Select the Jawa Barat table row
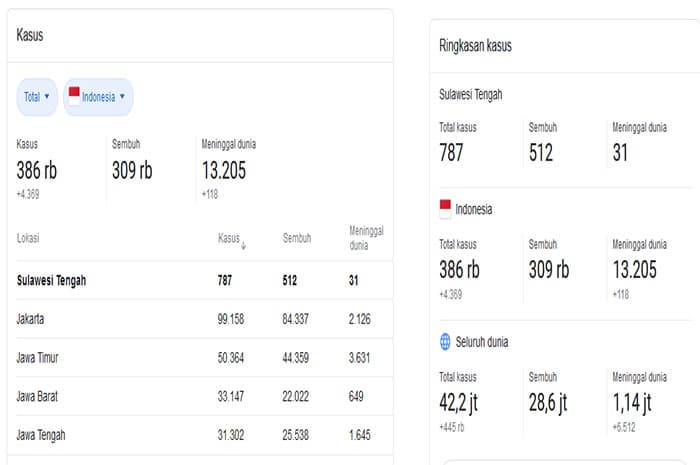700x465 pixels. click(x=204, y=396)
